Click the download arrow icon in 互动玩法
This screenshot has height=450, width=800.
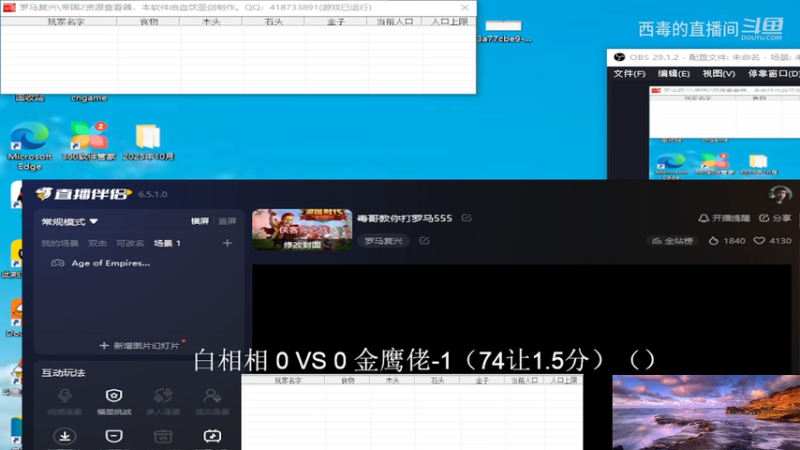pos(65,436)
